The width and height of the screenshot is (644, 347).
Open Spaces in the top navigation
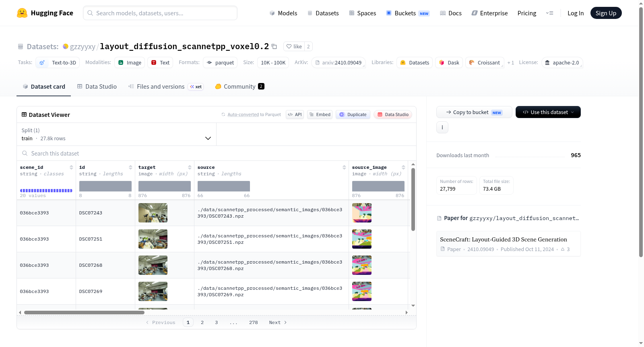(362, 13)
